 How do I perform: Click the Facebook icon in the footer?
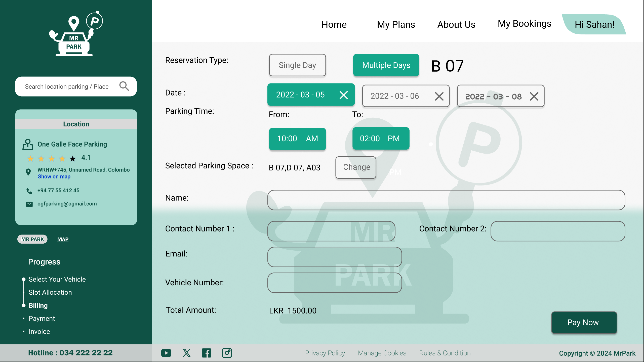coord(207,353)
